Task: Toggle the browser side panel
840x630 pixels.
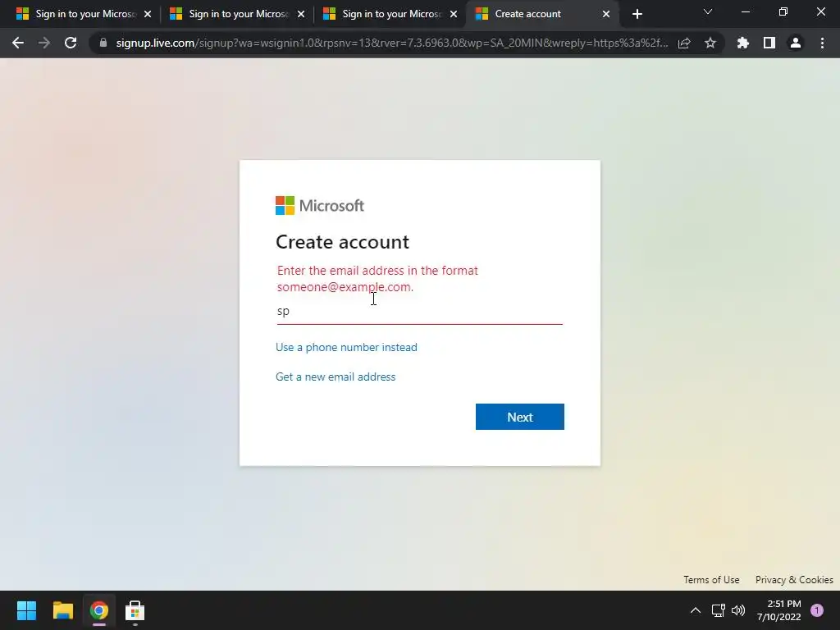Action: pyautogui.click(x=769, y=43)
